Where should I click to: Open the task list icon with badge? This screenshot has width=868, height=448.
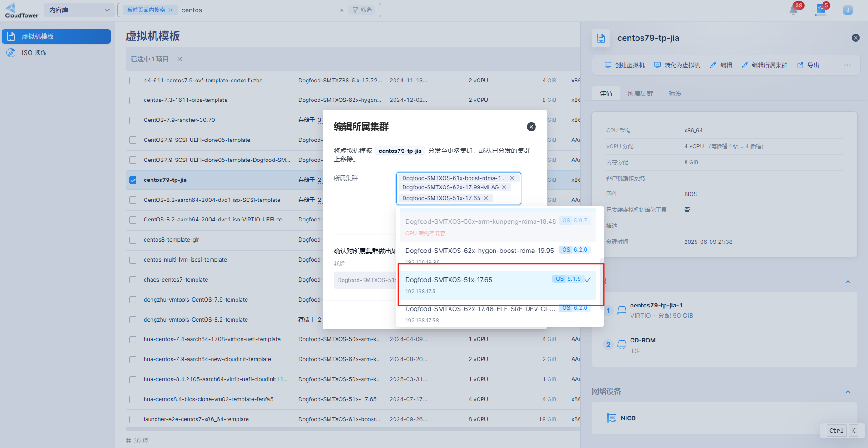[x=820, y=10]
